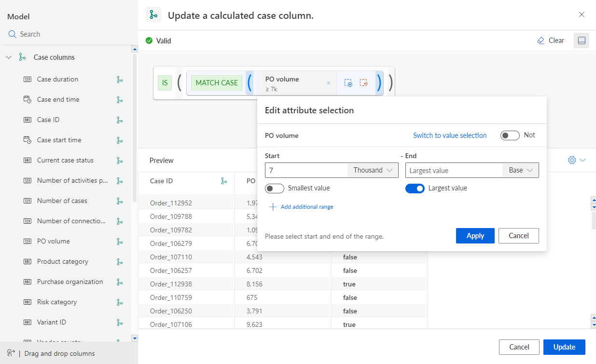Click the Update button
Viewport: 596px width, 364px height.
pyautogui.click(x=564, y=347)
